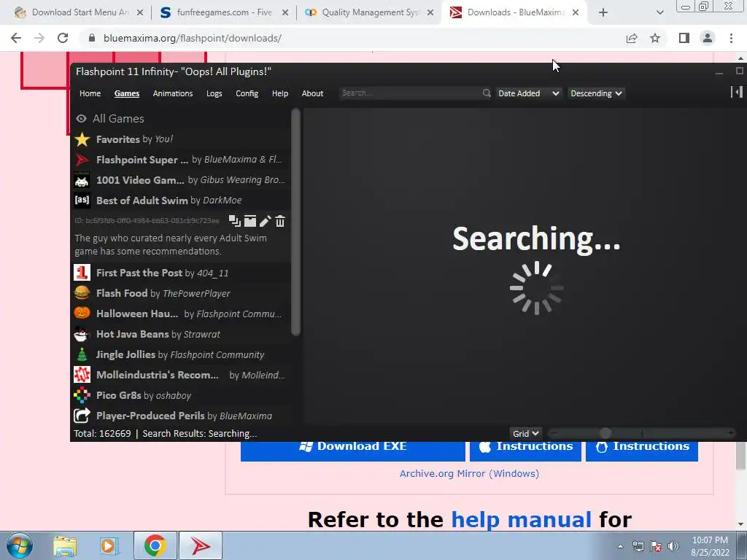Viewport: 747px width, 560px height.
Task: Click the Linux Instructions button
Action: [642, 450]
